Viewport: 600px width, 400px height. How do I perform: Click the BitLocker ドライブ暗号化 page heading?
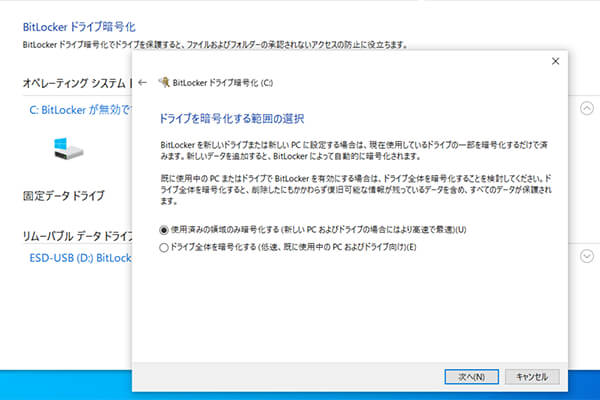pos(79,27)
